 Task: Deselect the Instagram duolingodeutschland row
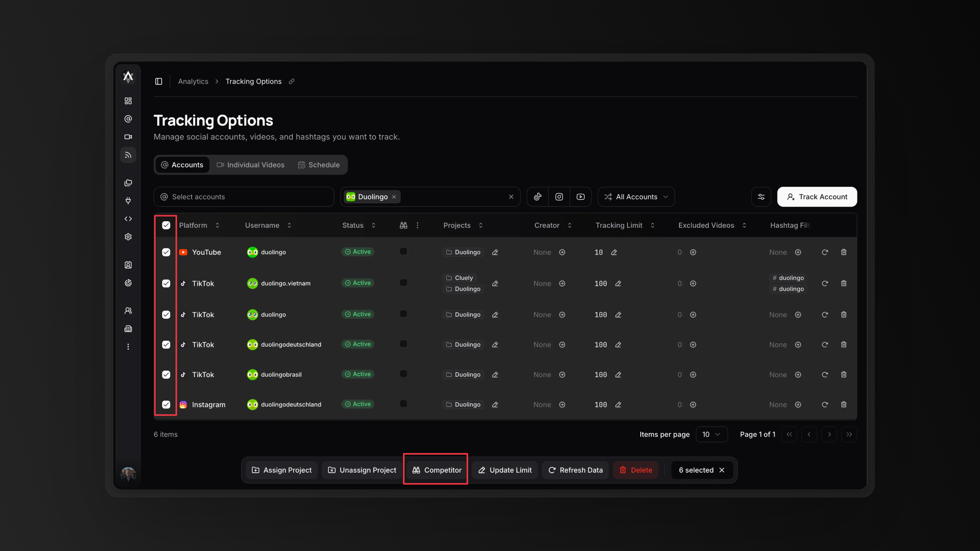[x=166, y=404]
